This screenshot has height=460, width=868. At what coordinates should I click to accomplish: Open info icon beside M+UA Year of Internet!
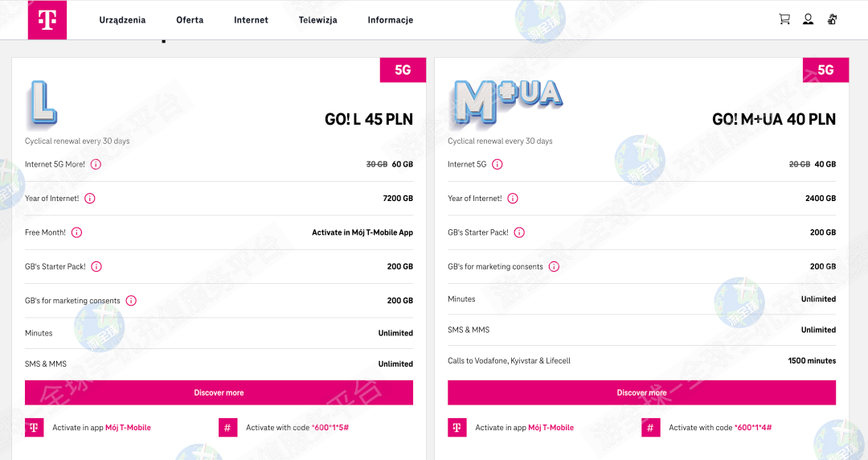point(513,199)
